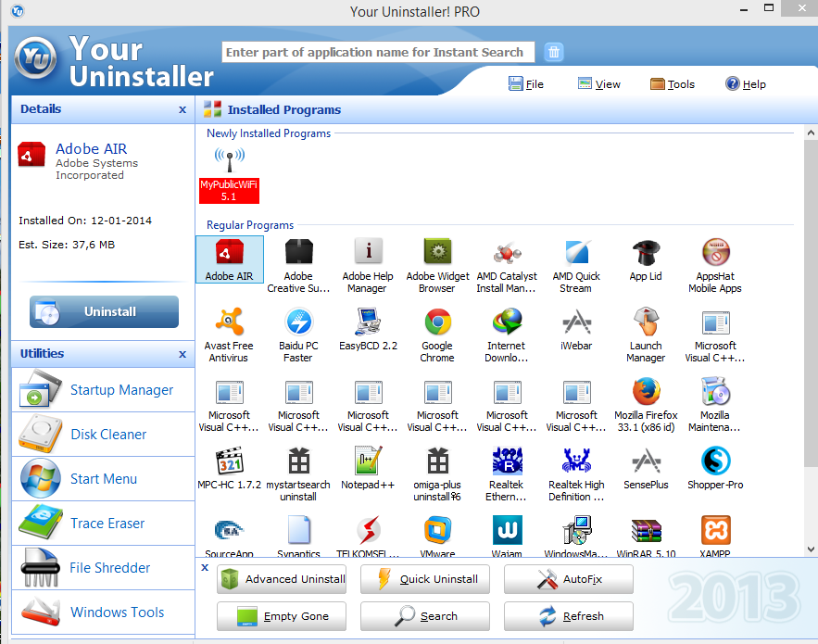Select the Adobe AIR program icon

tap(230, 259)
